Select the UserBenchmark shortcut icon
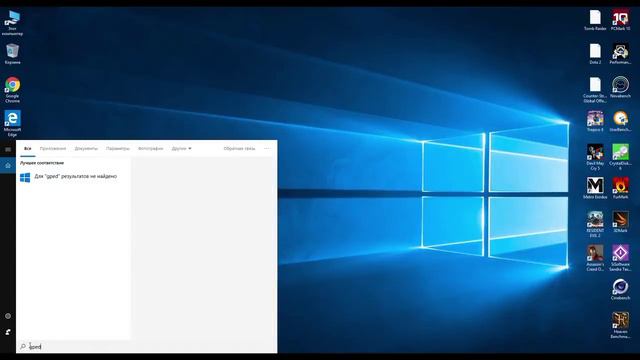640x360 pixels. (620, 121)
